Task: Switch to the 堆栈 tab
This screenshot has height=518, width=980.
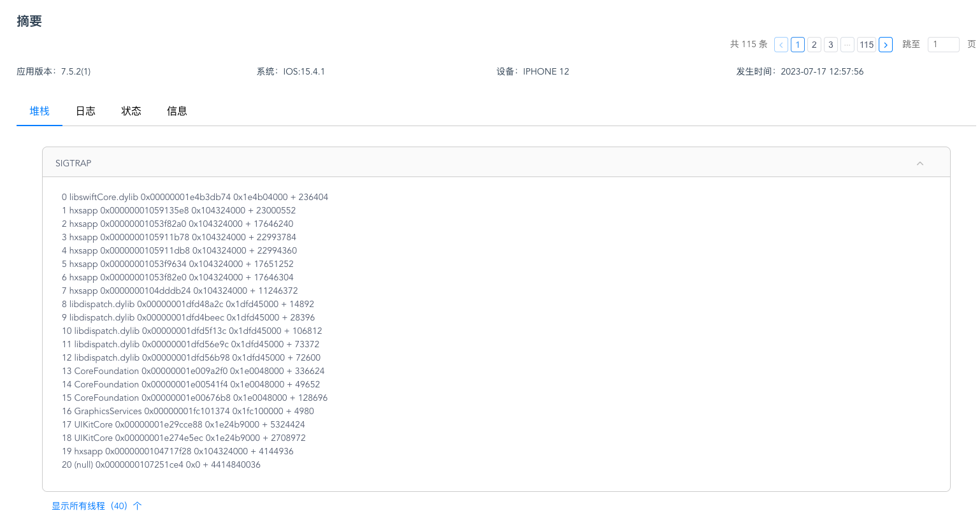Action: point(40,111)
